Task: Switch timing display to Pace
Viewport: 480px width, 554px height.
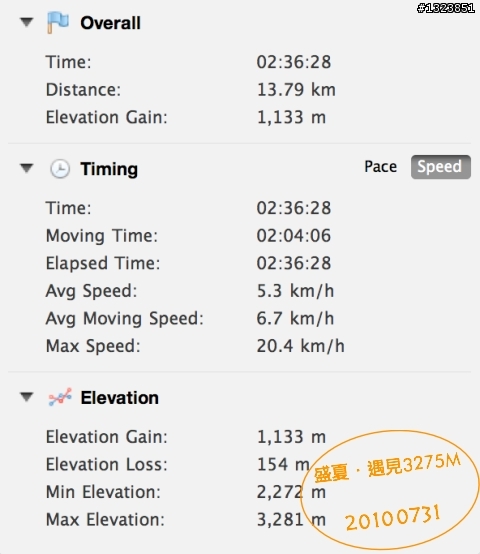Action: (380, 166)
